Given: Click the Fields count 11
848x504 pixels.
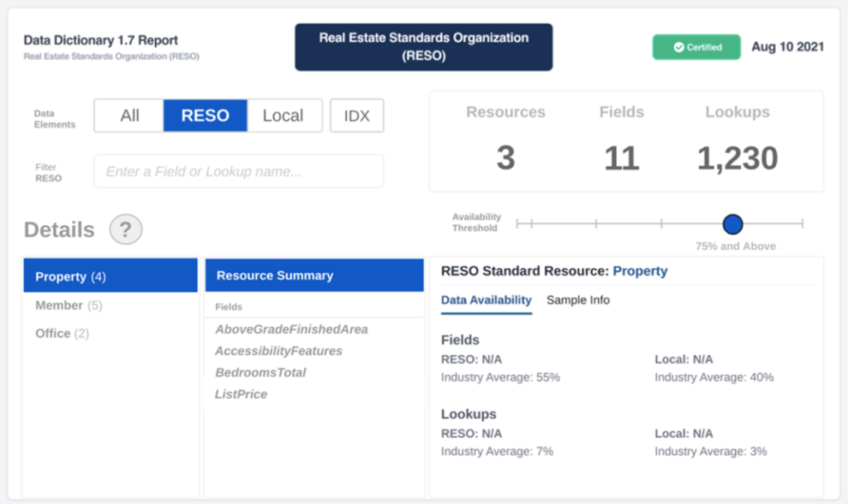Looking at the screenshot, I should coord(621,158).
